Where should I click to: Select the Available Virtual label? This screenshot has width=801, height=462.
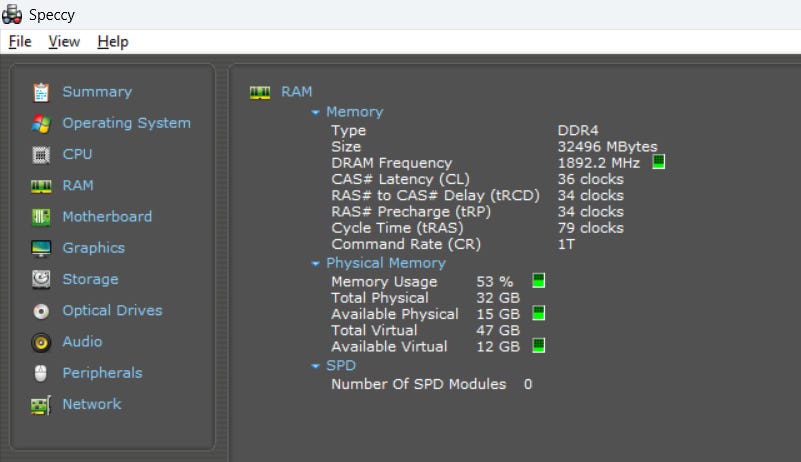click(389, 346)
